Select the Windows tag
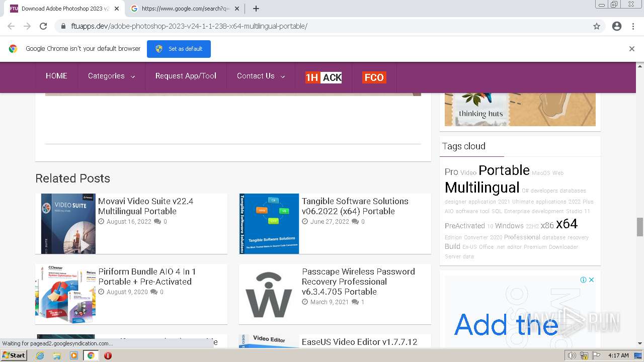The width and height of the screenshot is (644, 362). [x=509, y=226]
